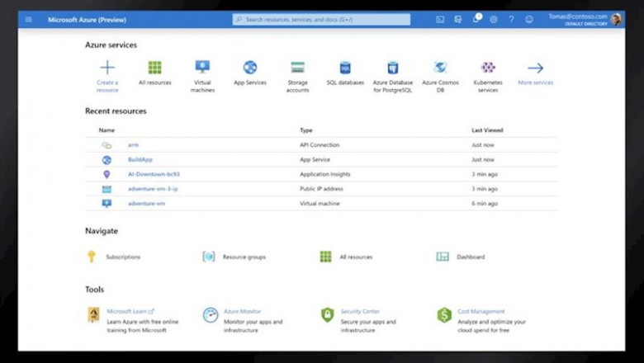
Task: Open SQL databases service
Action: (345, 68)
